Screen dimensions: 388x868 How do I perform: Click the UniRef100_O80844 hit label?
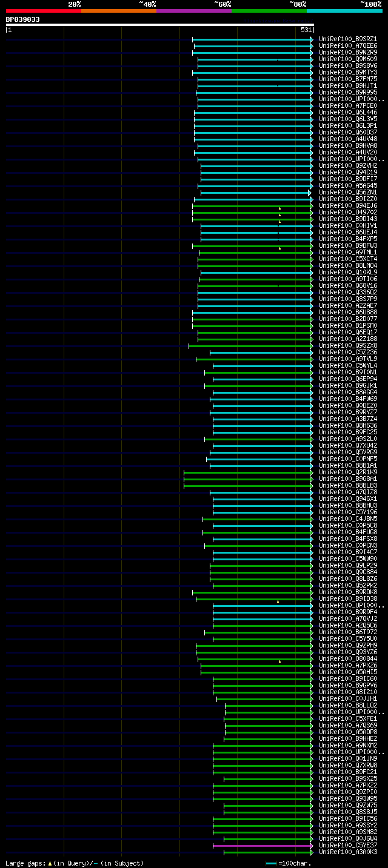coord(348,658)
